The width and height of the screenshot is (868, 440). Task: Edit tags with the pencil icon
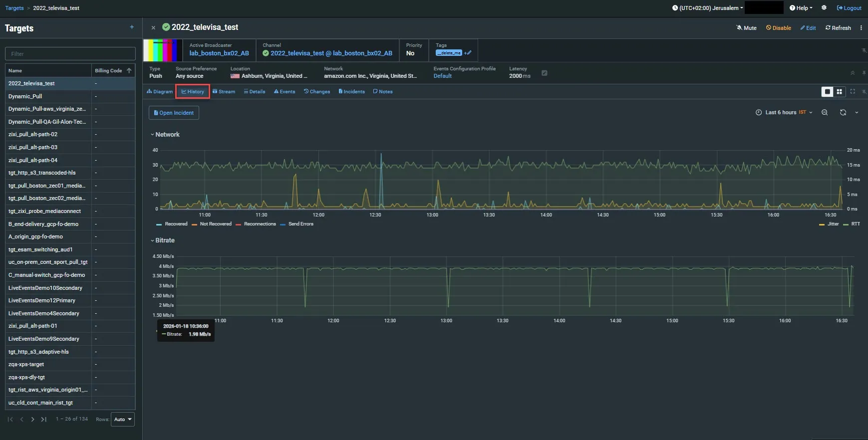pos(468,53)
